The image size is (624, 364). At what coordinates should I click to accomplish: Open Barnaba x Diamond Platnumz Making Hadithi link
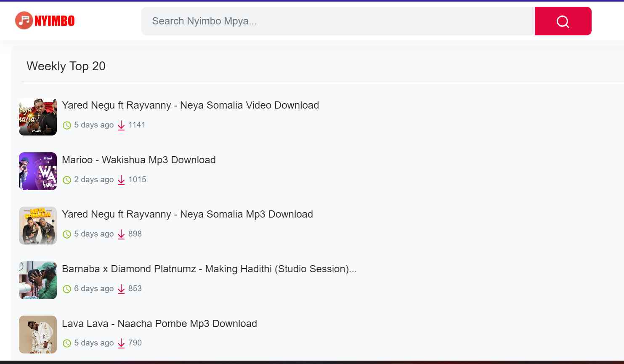click(209, 269)
